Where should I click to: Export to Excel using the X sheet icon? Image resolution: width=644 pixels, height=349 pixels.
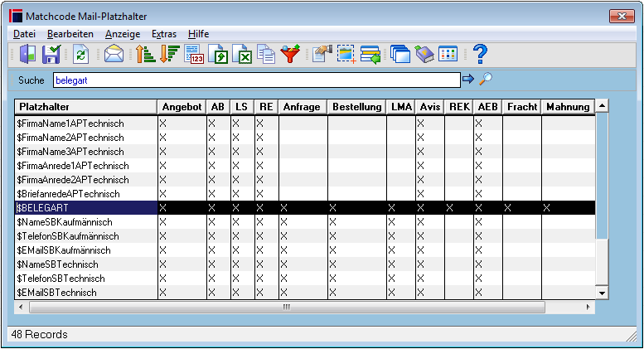pyautogui.click(x=242, y=54)
